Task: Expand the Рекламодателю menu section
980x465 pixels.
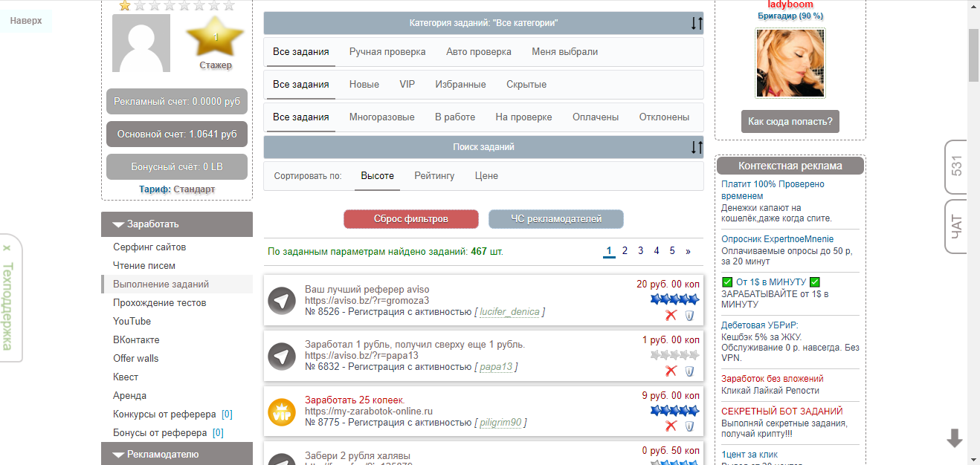Action: [177, 454]
